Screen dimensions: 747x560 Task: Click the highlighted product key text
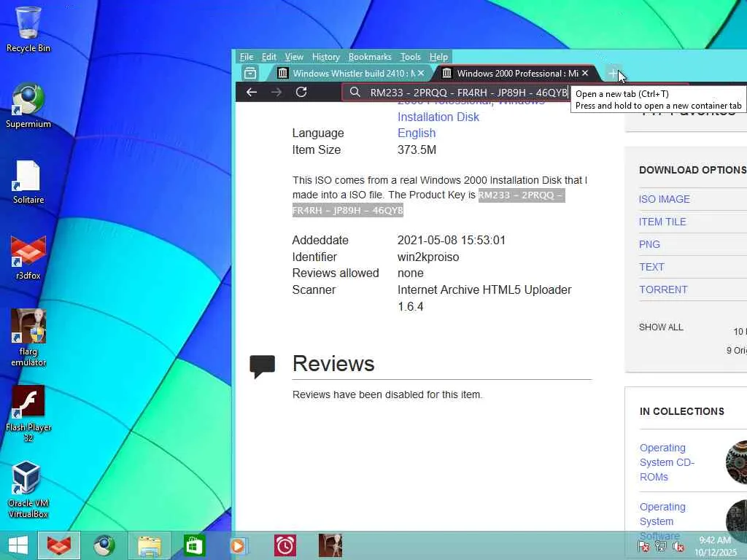coord(428,203)
